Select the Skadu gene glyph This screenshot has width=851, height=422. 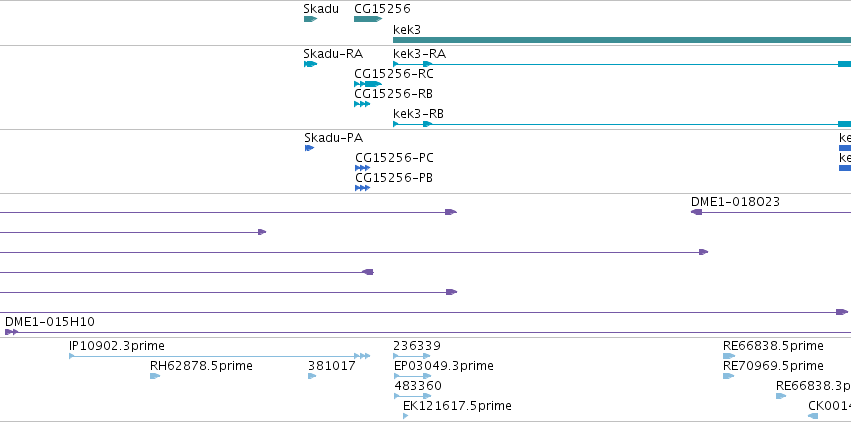[x=310, y=19]
